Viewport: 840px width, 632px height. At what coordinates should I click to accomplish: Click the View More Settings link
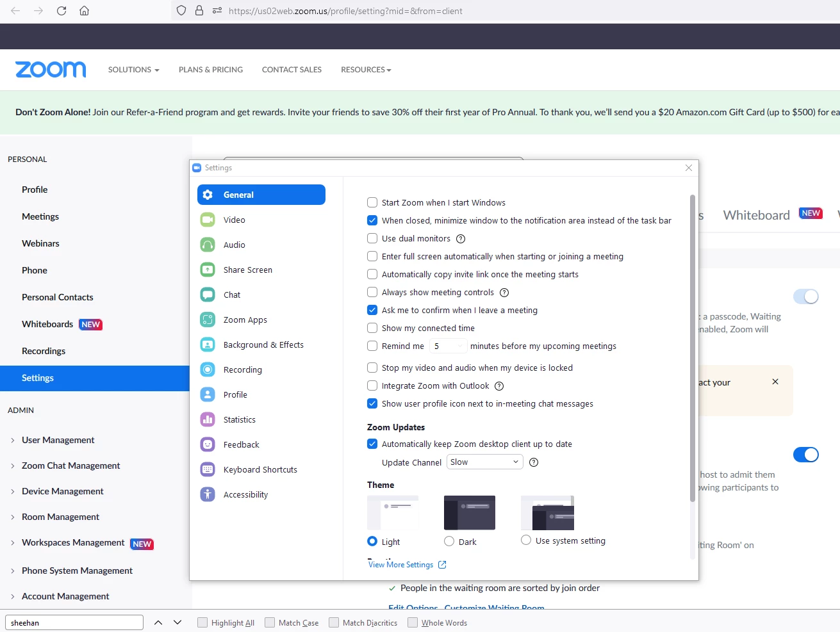tap(401, 565)
